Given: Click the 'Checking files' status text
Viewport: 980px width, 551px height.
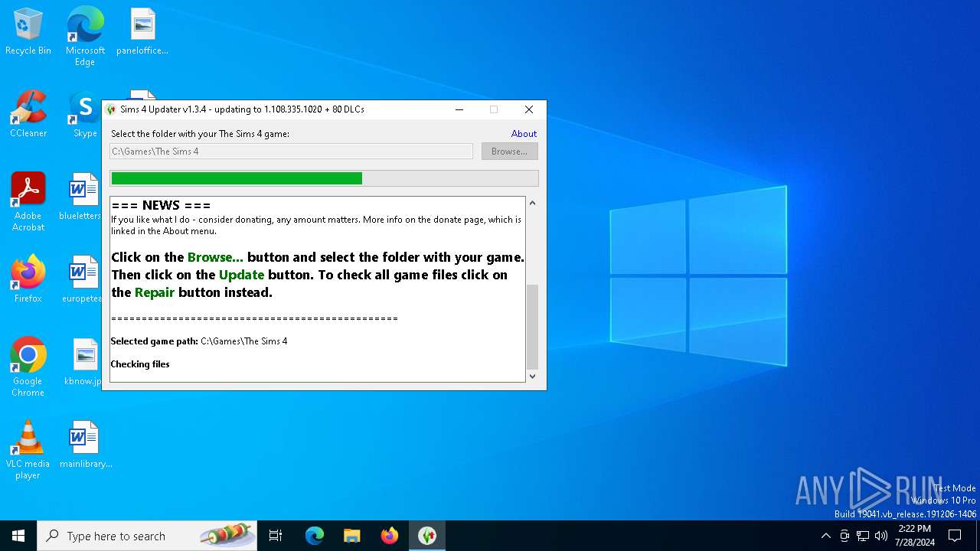Looking at the screenshot, I should [x=140, y=364].
